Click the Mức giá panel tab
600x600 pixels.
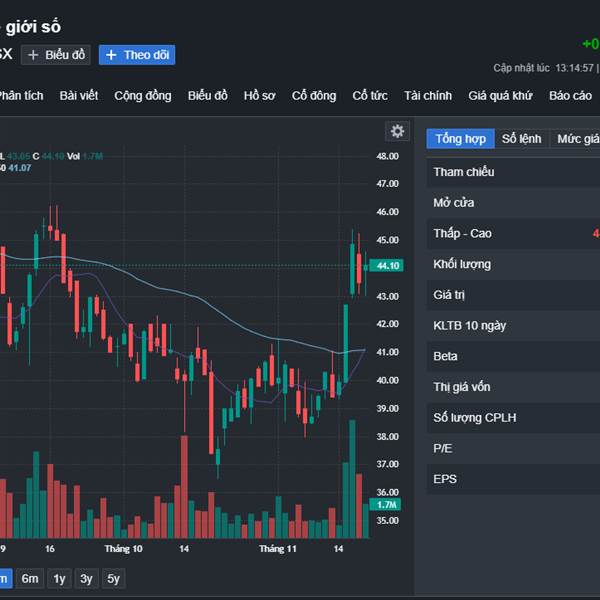[x=577, y=139]
